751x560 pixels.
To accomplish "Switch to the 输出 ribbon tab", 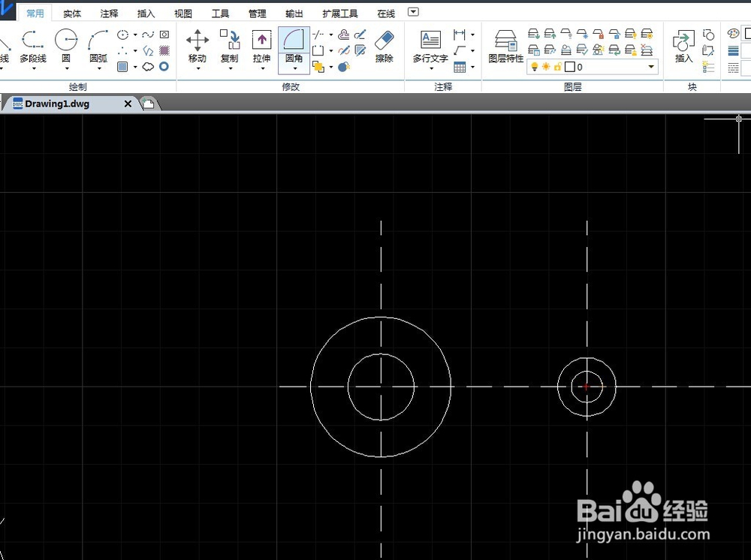I will [x=294, y=14].
